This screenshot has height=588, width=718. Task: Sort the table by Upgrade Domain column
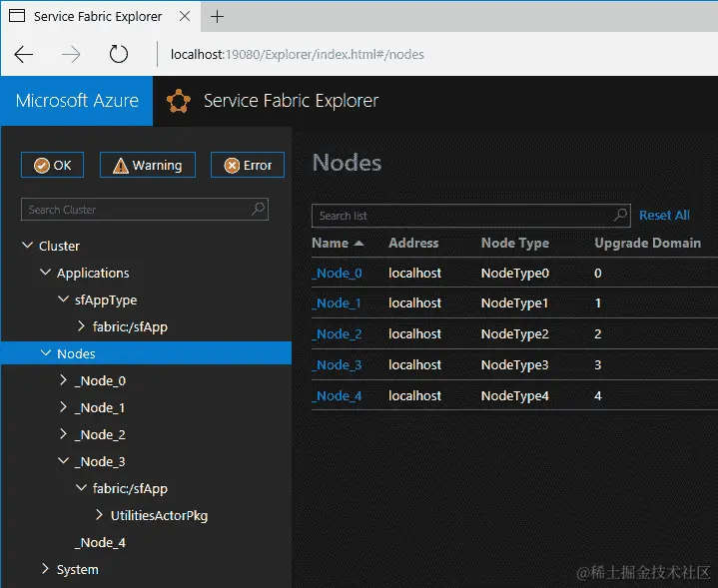[x=647, y=244]
